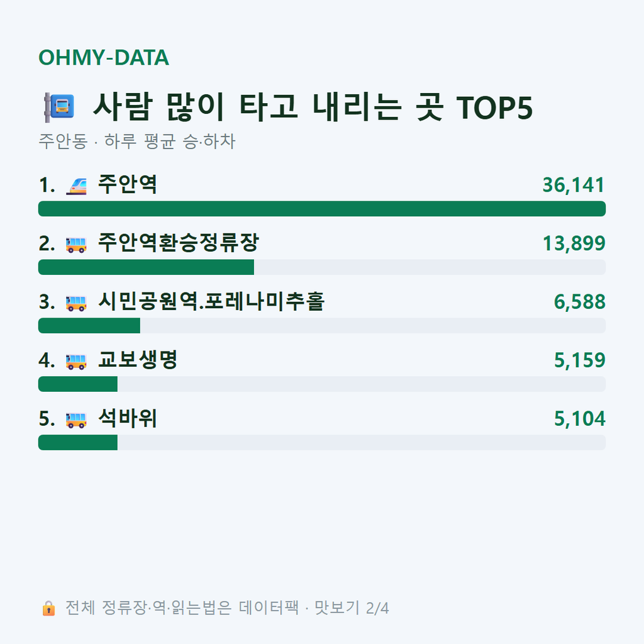Click the green progress bar under 석바위
Image resolution: width=644 pixels, height=644 pixels.
click(x=78, y=443)
